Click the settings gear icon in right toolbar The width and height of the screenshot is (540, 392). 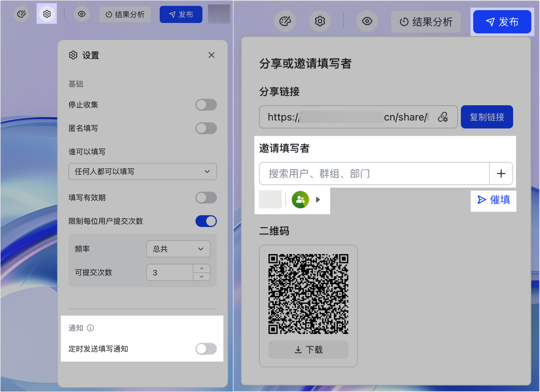pos(320,21)
